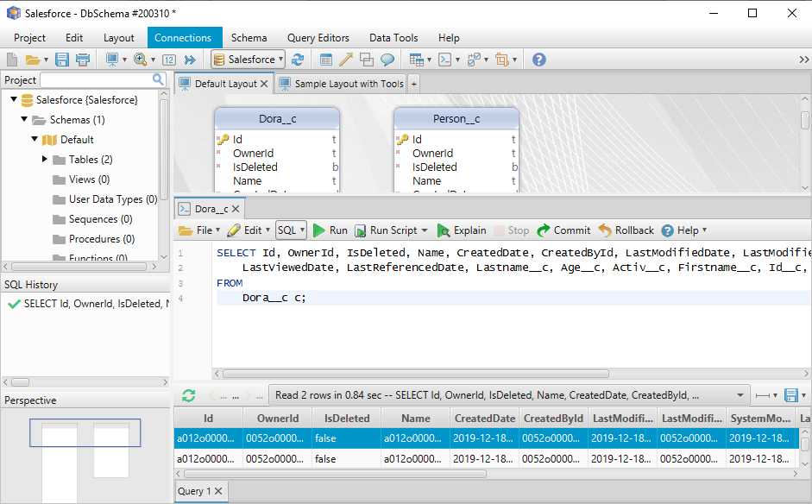Image resolution: width=812 pixels, height=504 pixels.
Task: Open the Run Script dropdown arrow
Action: point(425,230)
